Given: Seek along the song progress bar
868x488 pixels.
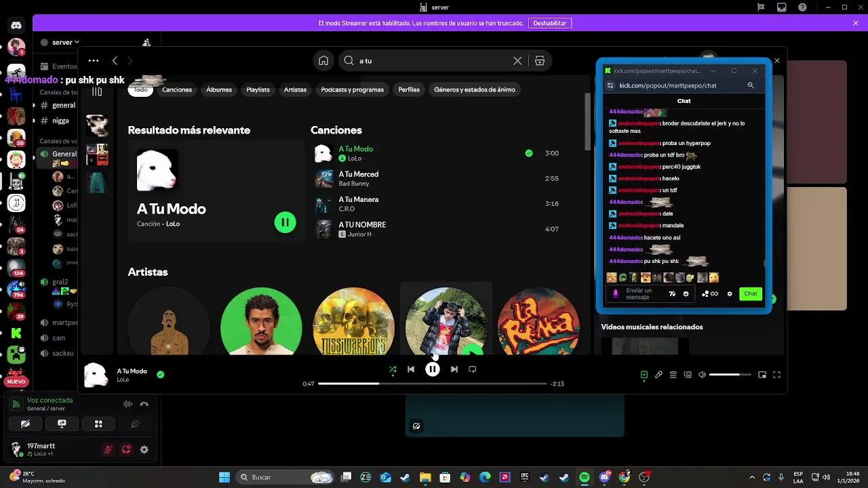Looking at the screenshot, I should click(x=432, y=384).
